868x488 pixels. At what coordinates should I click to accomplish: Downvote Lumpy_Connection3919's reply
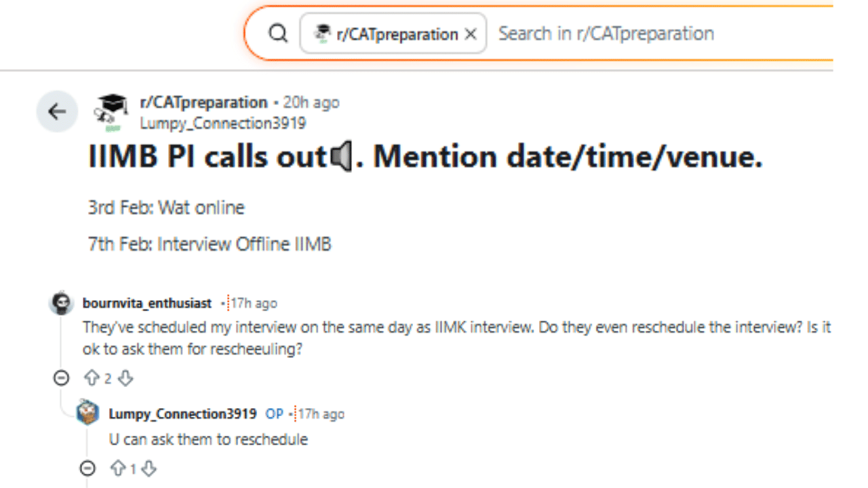pos(149,468)
